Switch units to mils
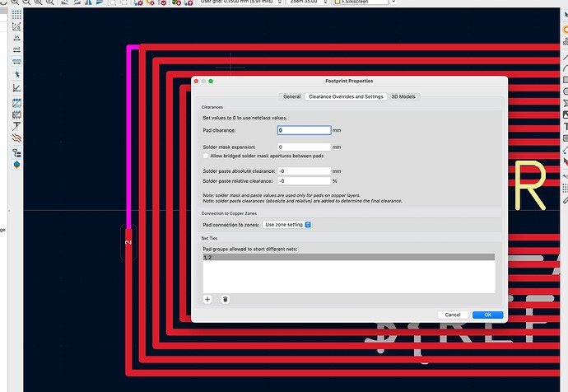 [16, 49]
